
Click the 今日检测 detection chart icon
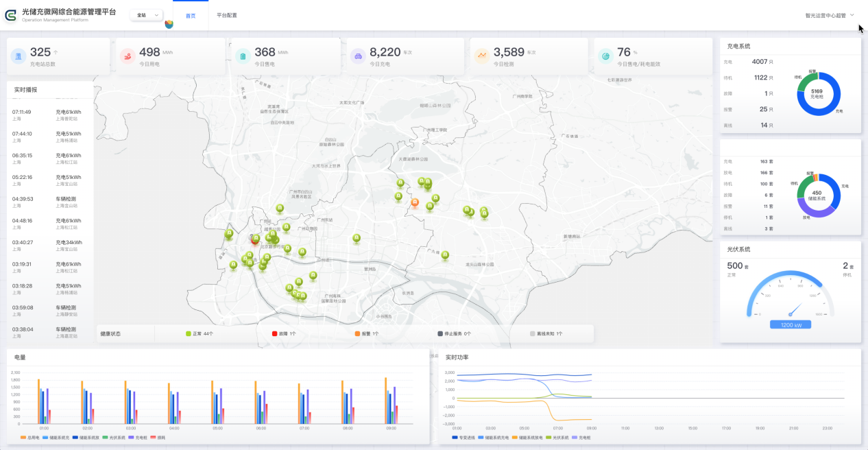click(x=482, y=56)
